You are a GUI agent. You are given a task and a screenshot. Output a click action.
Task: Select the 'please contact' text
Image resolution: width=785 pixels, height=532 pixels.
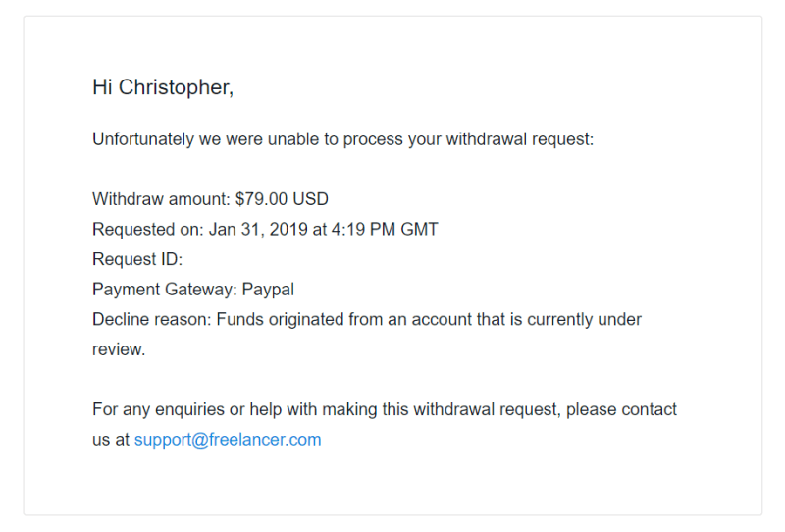pos(621,409)
